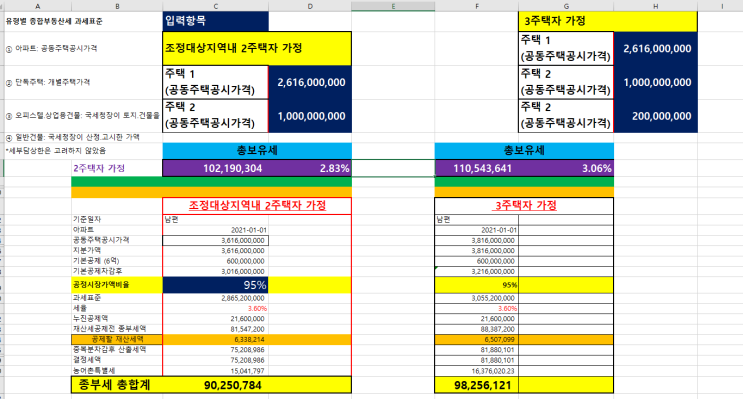Viewport: 743px width, 399px height.
Task: Select the 15,041,797 value
Action: (x=216, y=371)
